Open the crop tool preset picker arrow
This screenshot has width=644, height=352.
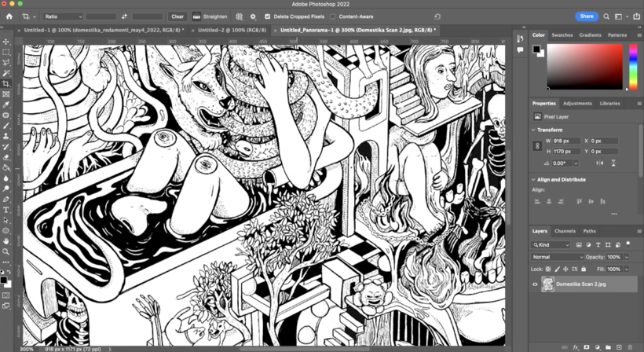(x=35, y=16)
